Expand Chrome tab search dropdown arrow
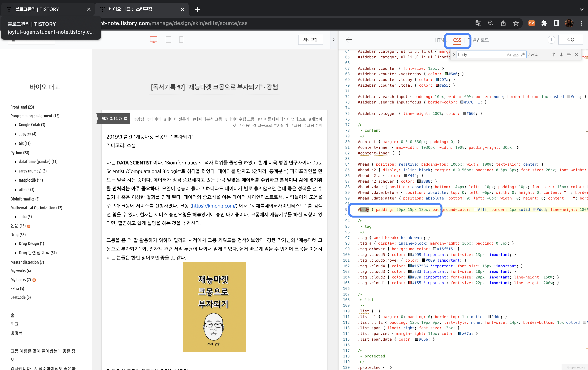 (x=581, y=9)
